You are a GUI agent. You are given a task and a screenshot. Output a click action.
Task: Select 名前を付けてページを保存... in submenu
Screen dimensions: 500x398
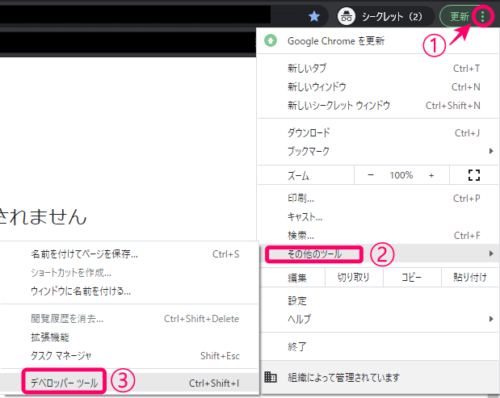click(129, 254)
